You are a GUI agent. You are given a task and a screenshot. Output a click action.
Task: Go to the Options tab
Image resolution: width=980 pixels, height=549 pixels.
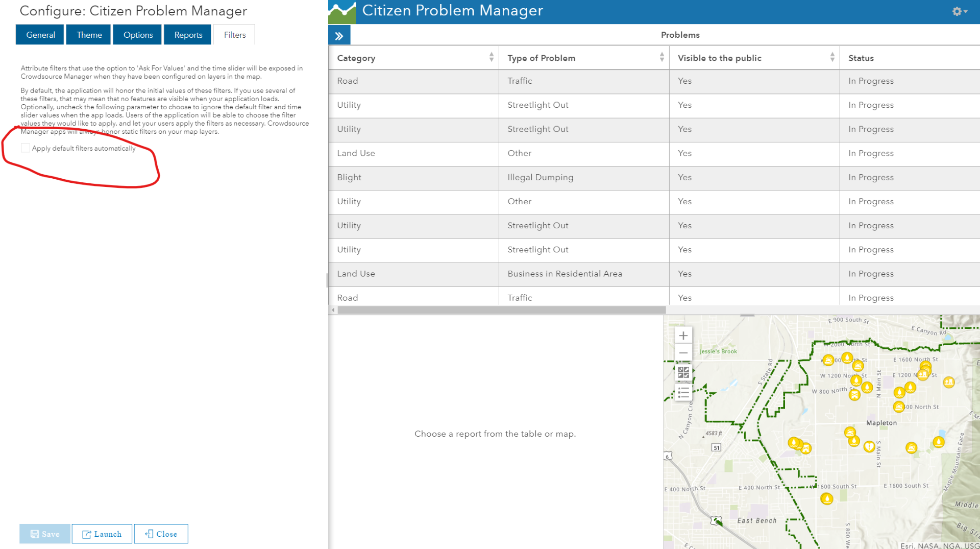[x=138, y=35]
